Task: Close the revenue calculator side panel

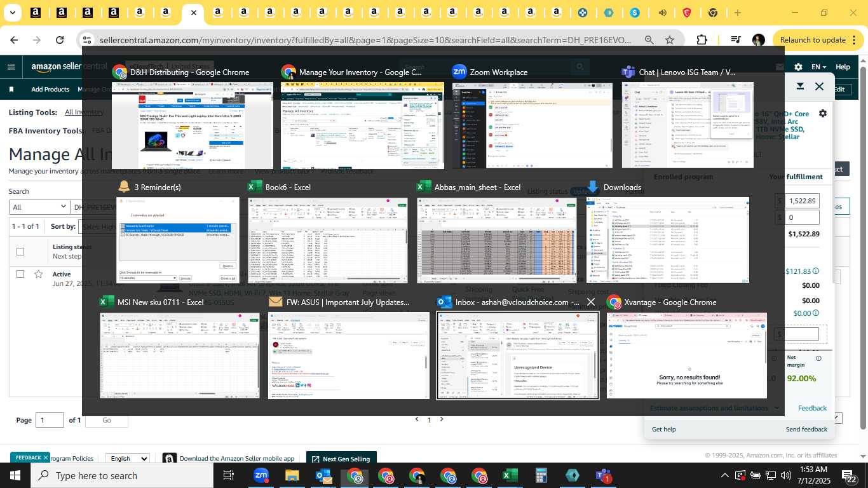Action: (x=820, y=86)
